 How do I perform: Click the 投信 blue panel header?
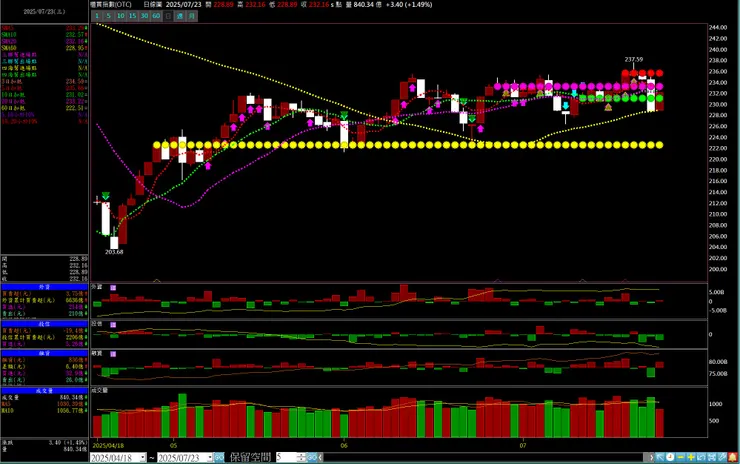point(44,324)
